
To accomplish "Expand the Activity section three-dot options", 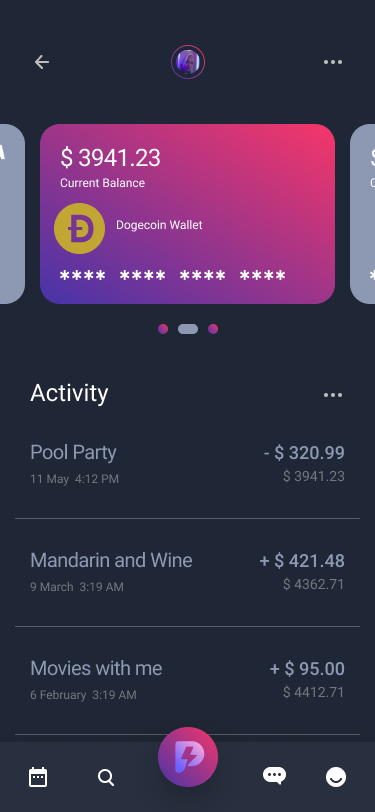I will (333, 395).
